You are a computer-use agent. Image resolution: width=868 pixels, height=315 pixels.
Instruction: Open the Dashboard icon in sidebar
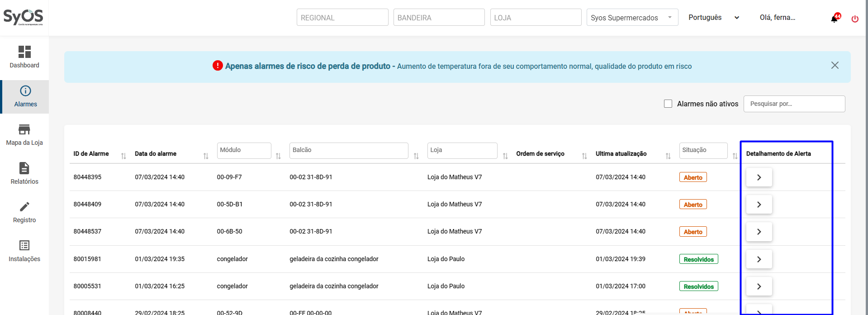point(24,52)
